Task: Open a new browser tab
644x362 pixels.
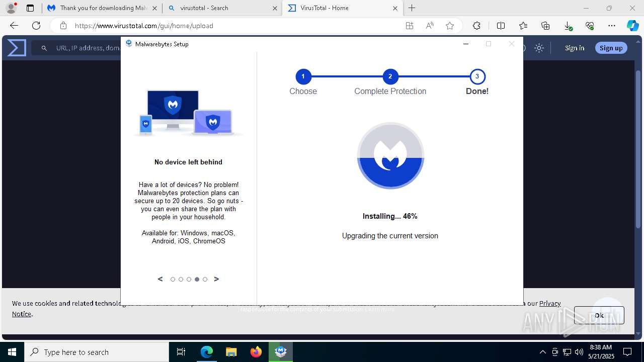Action: coord(412,8)
